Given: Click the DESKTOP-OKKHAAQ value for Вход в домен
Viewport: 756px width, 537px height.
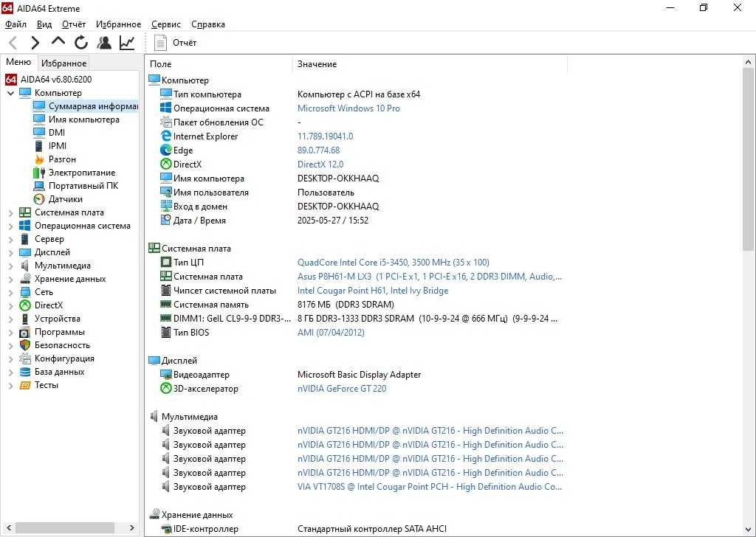Looking at the screenshot, I should pos(338,206).
